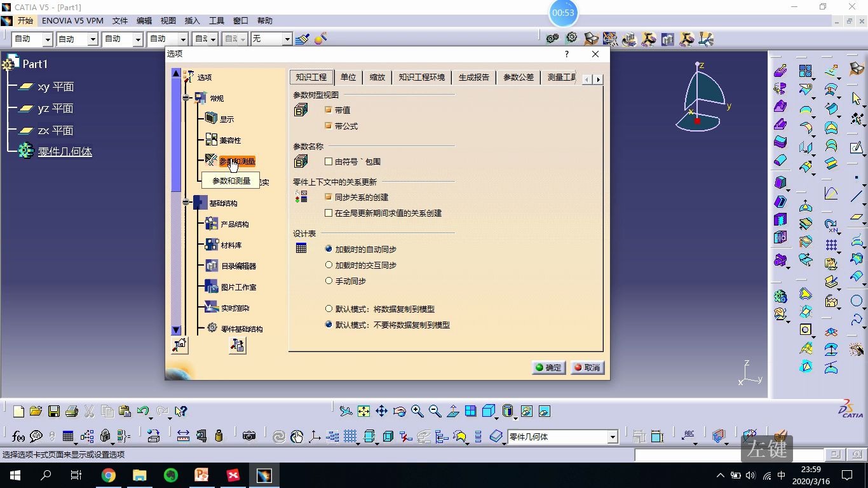Click the Open file folder icon

point(36,411)
